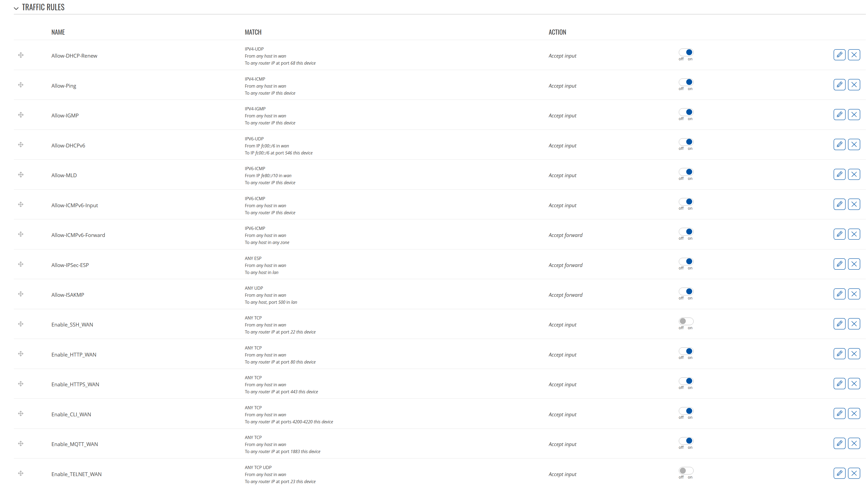This screenshot has height=498, width=868.
Task: Collapse the Traffic Rules section
Action: click(16, 8)
